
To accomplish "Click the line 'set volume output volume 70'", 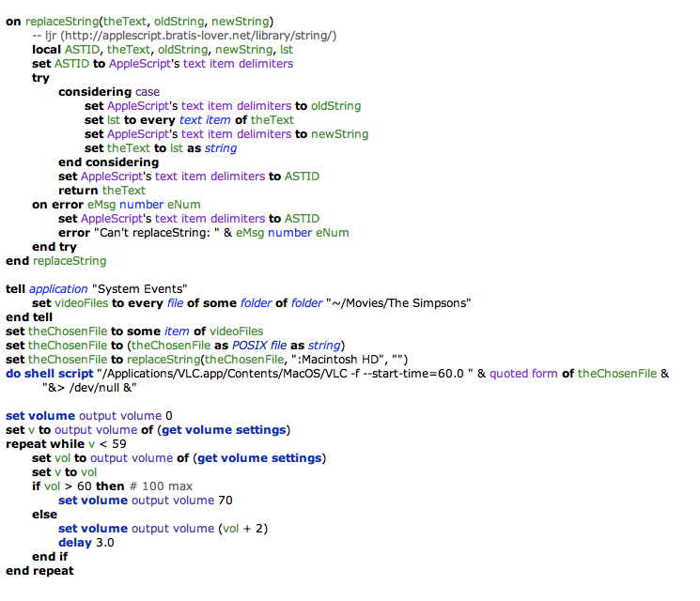I will 145,501.
